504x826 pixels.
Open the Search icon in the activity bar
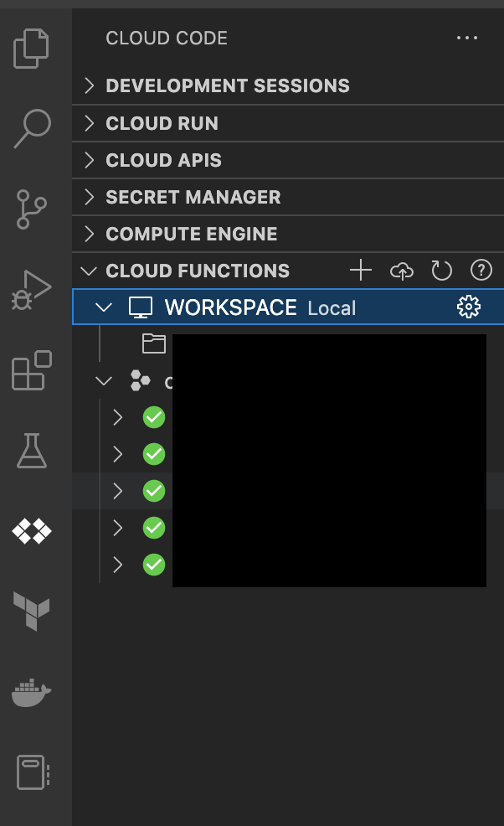(32, 128)
